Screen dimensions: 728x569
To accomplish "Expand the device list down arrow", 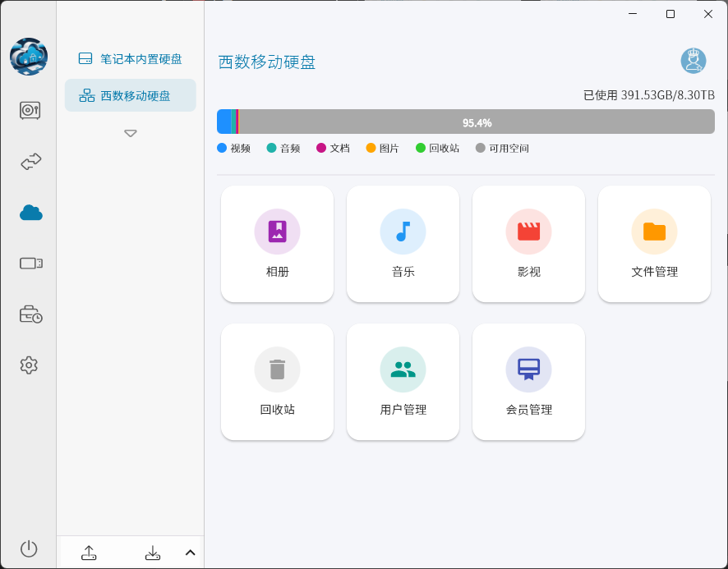I will point(131,133).
